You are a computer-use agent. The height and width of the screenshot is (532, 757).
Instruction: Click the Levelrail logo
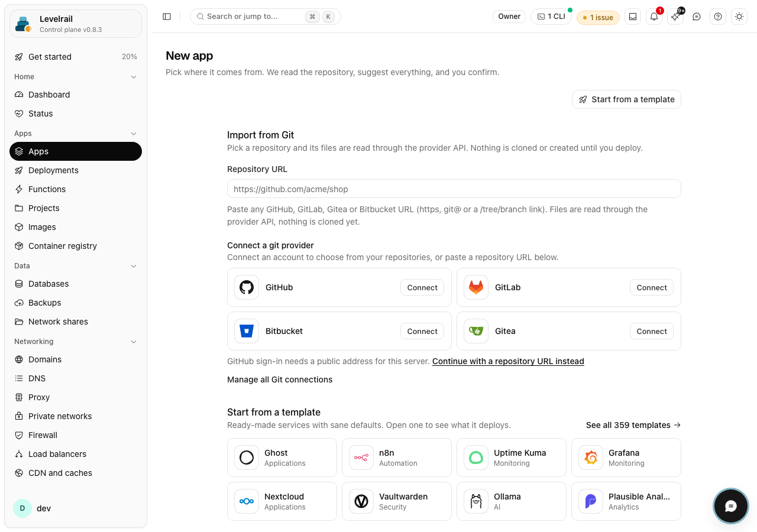point(24,24)
